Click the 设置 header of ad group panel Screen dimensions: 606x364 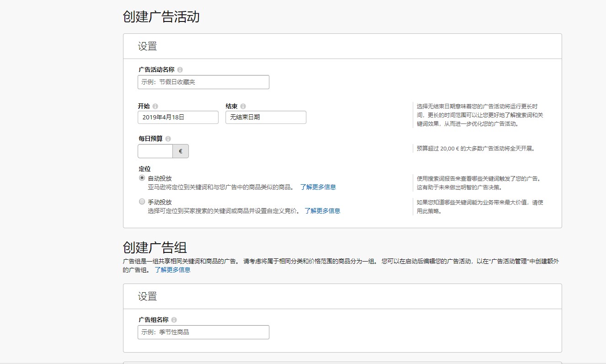tap(147, 296)
